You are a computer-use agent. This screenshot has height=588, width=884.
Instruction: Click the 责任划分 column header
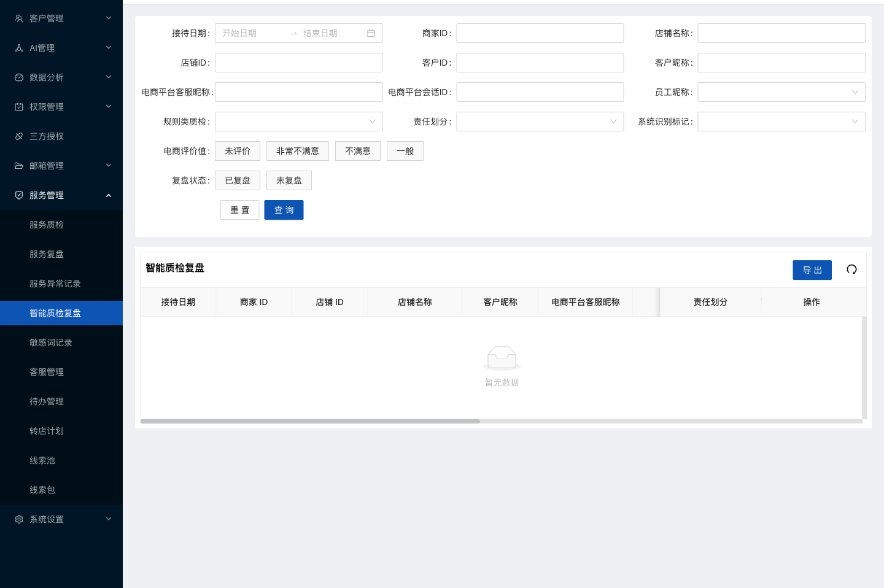pyautogui.click(x=710, y=302)
